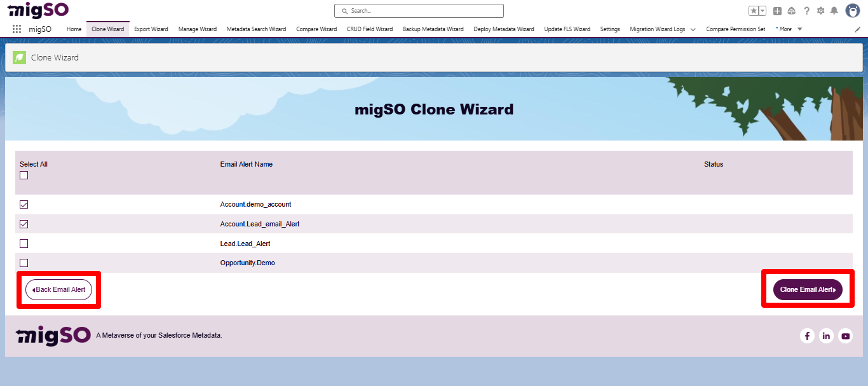Click the Status column header
The image size is (868, 386).
coord(714,164)
